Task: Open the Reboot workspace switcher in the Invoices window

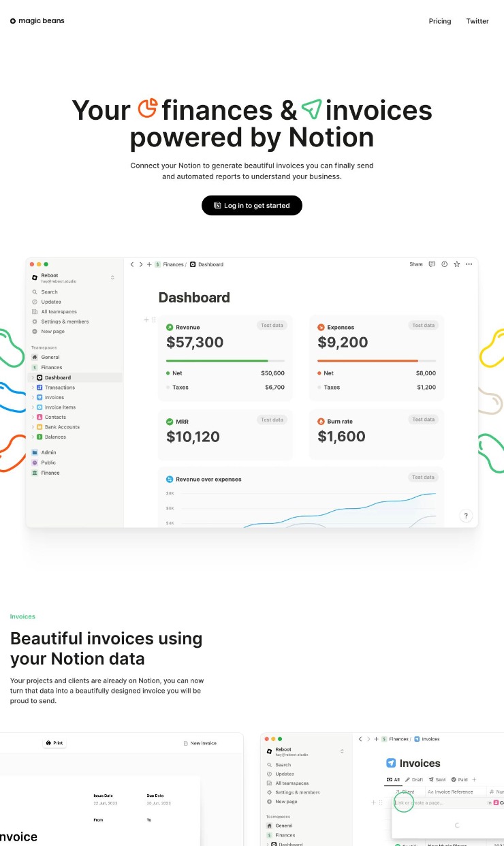Action: pos(305,751)
